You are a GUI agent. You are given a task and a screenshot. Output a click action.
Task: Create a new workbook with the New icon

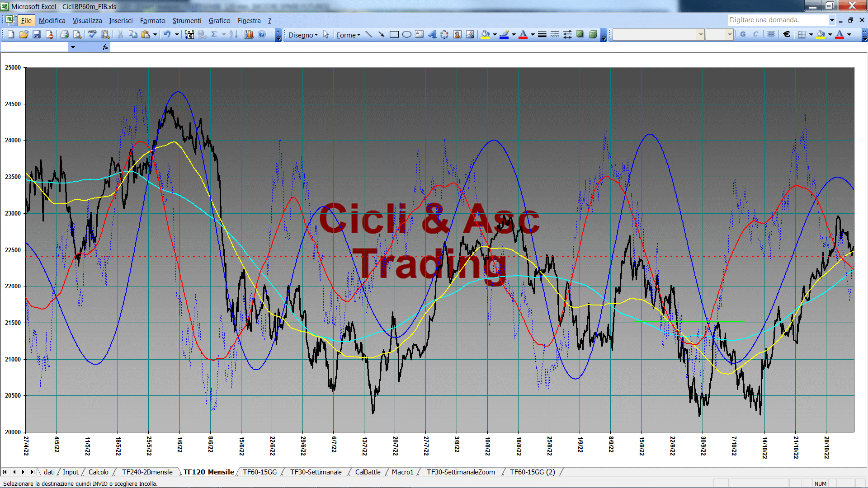(x=11, y=35)
